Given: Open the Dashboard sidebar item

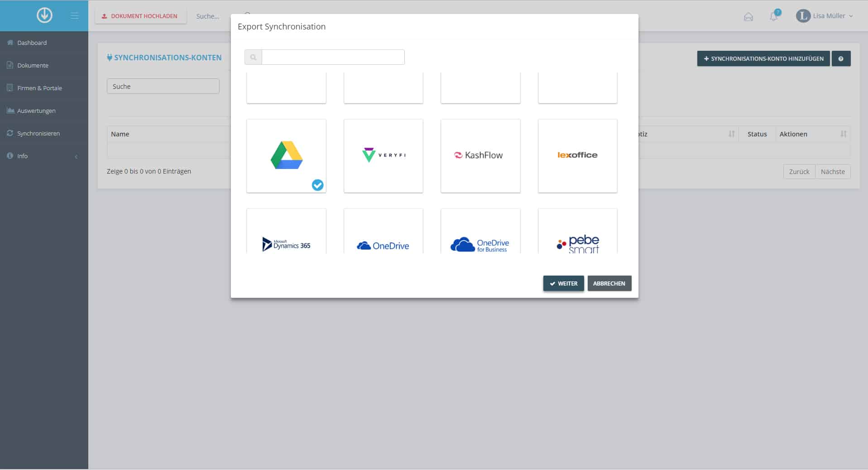Looking at the screenshot, I should pos(44,43).
